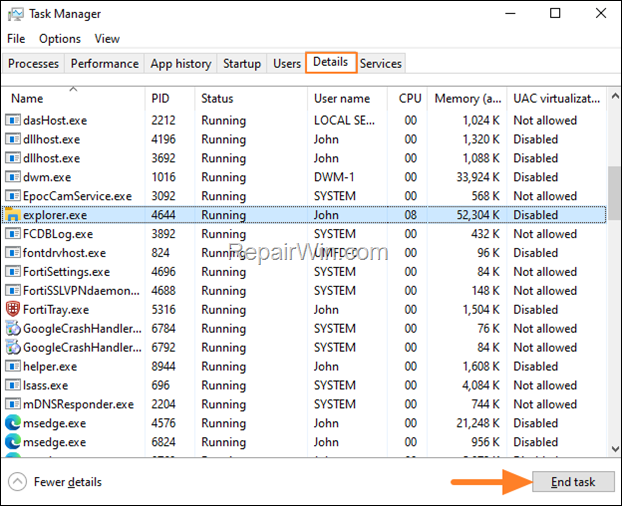
Task: Click memory value 52,304 K
Action: (478, 215)
